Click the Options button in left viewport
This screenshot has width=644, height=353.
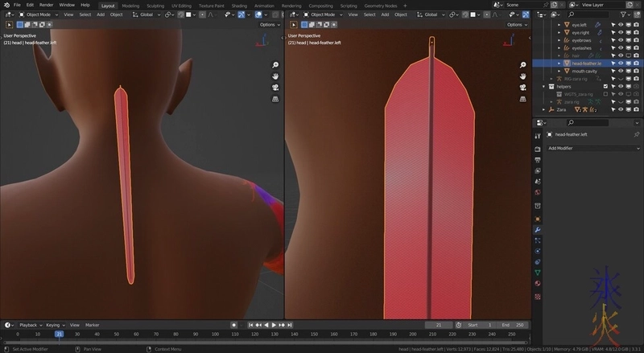click(x=267, y=25)
